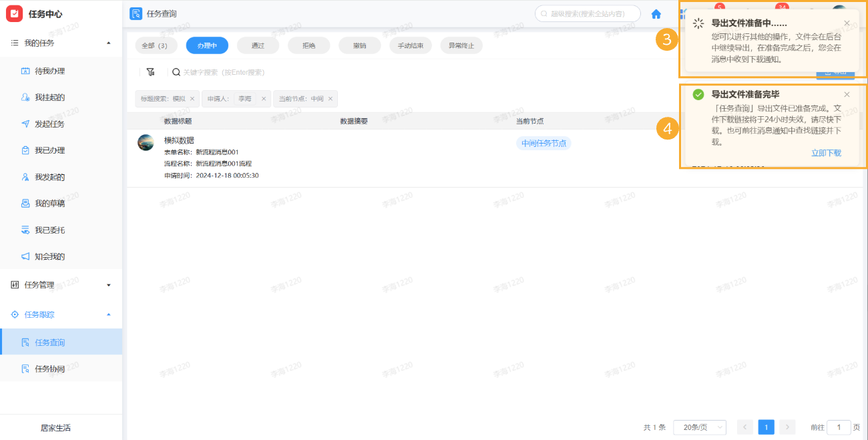Screen dimensions: 868x440
Task: Click the 我发起的 sidebar icon
Action: click(25, 177)
